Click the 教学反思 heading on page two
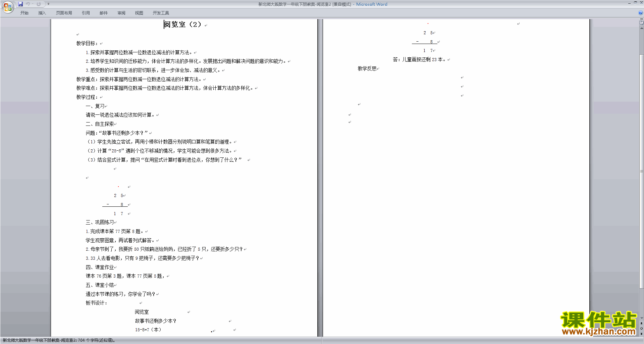Image resolution: width=644 pixels, height=344 pixels. (367, 68)
